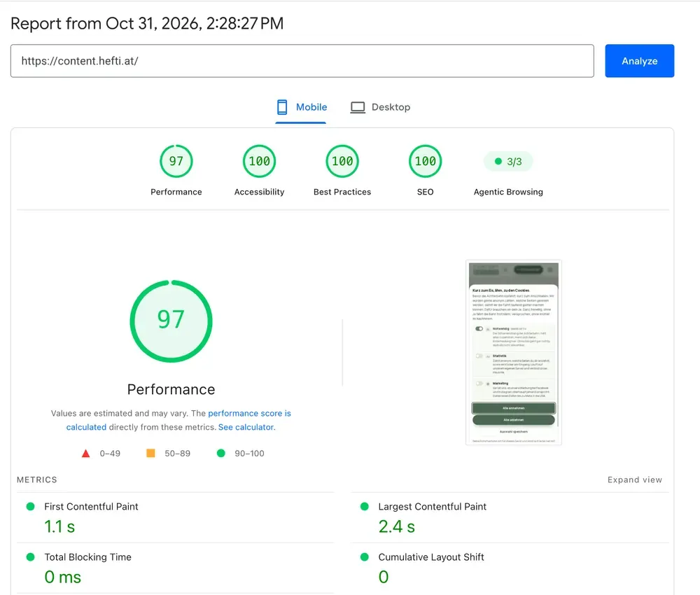The height and width of the screenshot is (595, 700).
Task: Click the green dot beside Cumulative Layout Shift
Action: pyautogui.click(x=364, y=557)
